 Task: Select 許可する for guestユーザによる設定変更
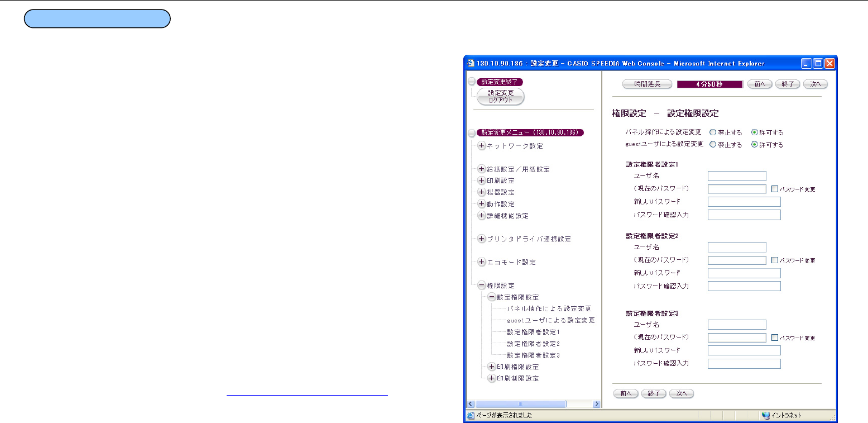pos(755,145)
